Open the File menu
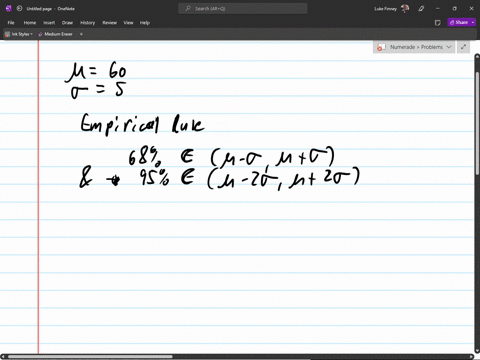This screenshot has height=360, width=480. 11,23
